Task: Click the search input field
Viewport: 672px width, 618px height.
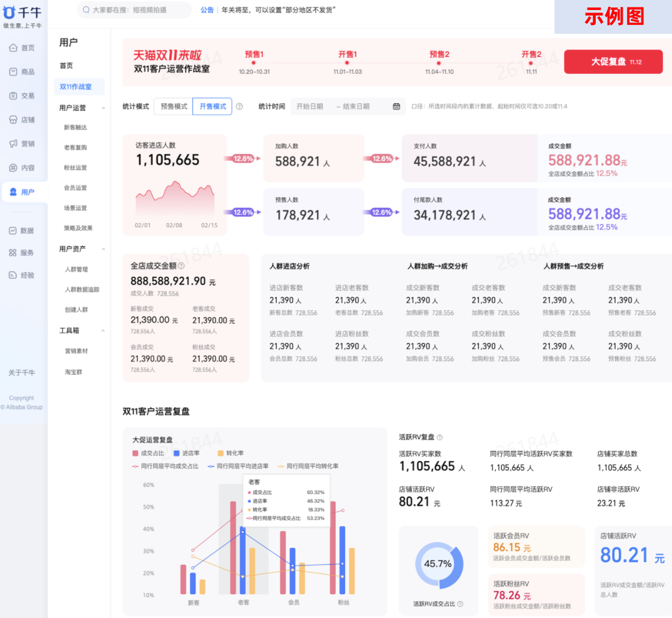Action: [134, 9]
